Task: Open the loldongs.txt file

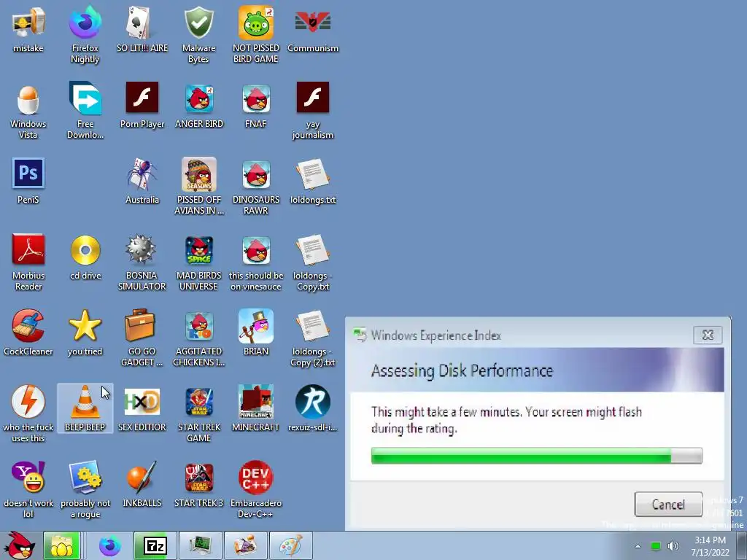Action: click(x=312, y=181)
